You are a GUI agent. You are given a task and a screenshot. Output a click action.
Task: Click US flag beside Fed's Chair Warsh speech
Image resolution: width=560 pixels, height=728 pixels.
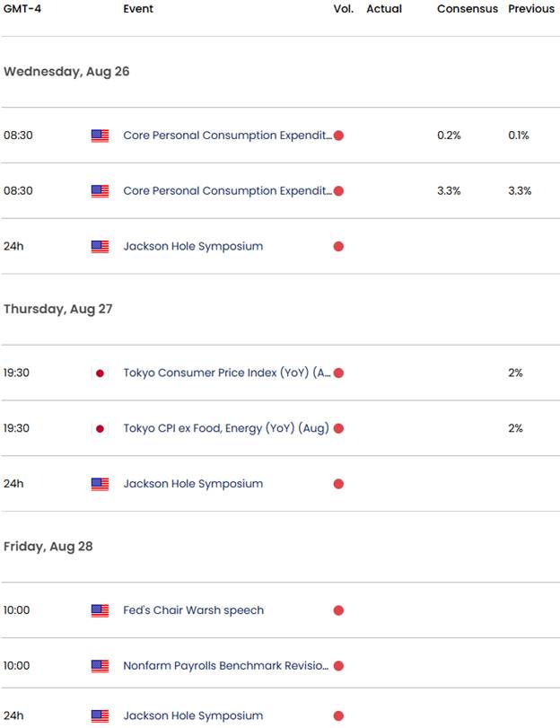[100, 610]
